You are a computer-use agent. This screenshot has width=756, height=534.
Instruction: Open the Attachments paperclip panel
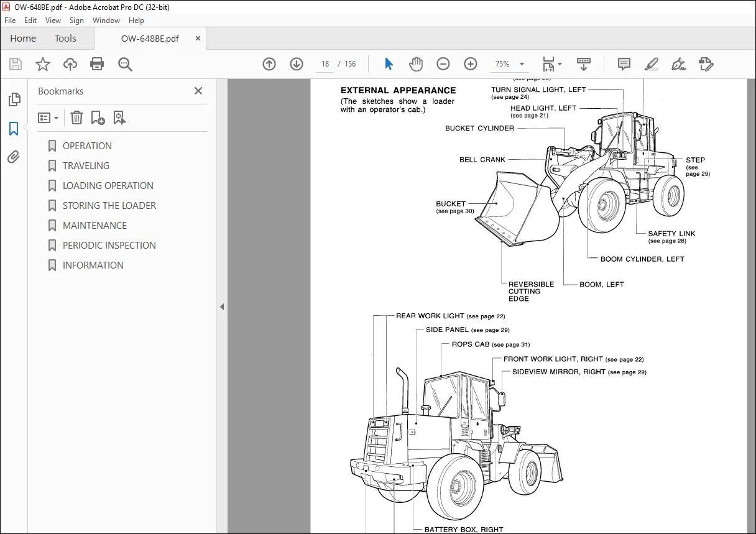click(x=14, y=157)
